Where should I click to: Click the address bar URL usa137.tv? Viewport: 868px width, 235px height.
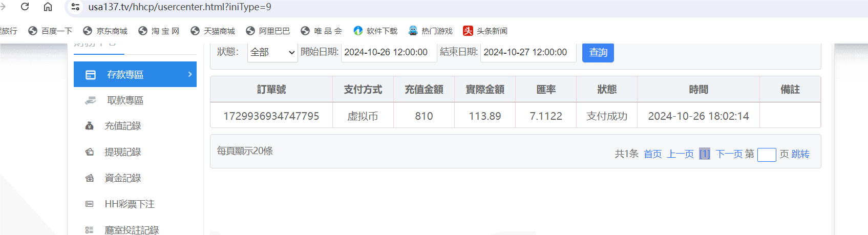180,7
